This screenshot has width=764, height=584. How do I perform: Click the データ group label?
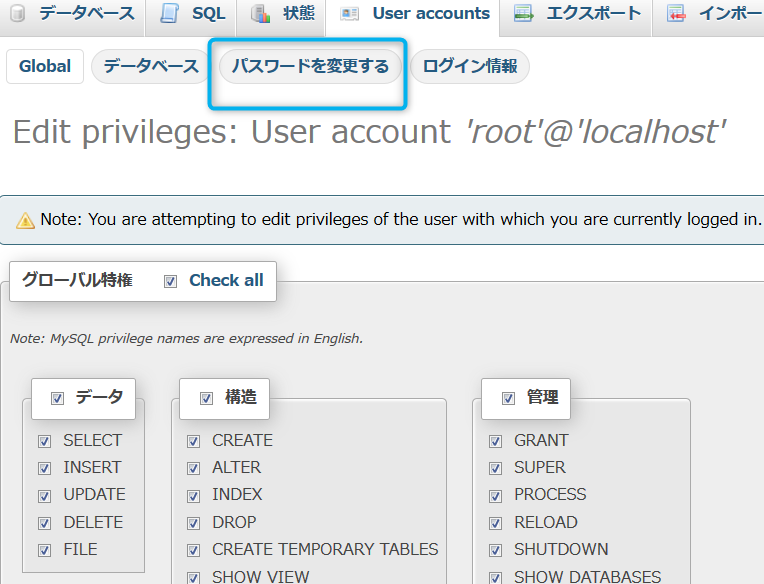(x=99, y=397)
